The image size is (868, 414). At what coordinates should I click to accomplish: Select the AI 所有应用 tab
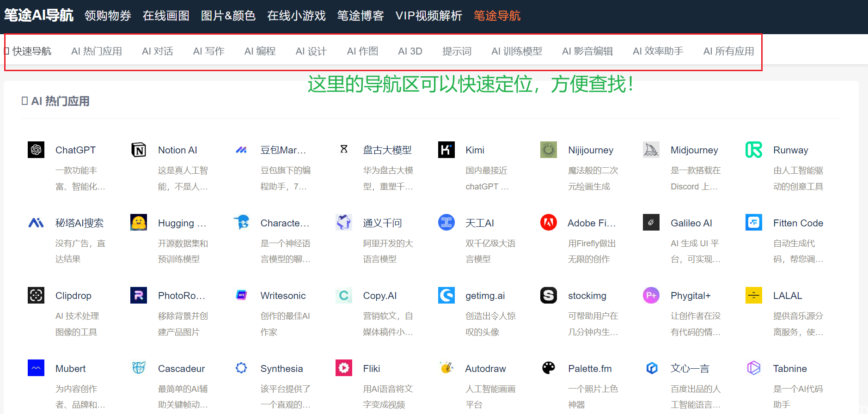pyautogui.click(x=728, y=51)
